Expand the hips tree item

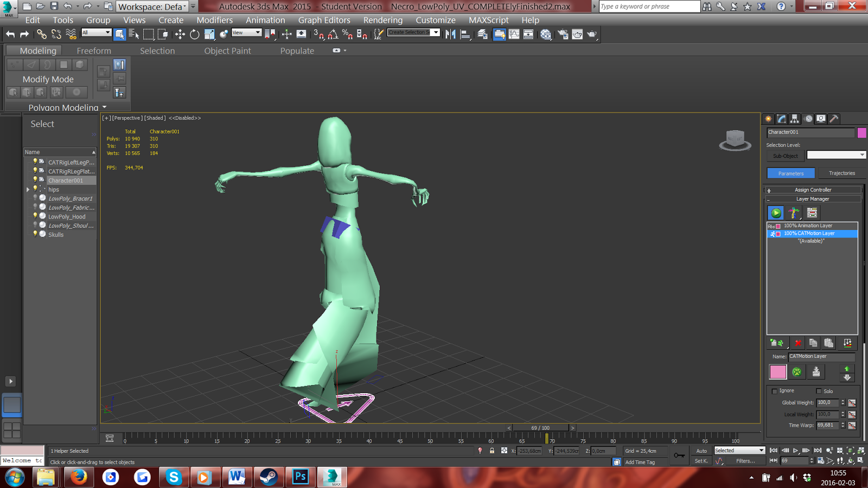tap(28, 190)
